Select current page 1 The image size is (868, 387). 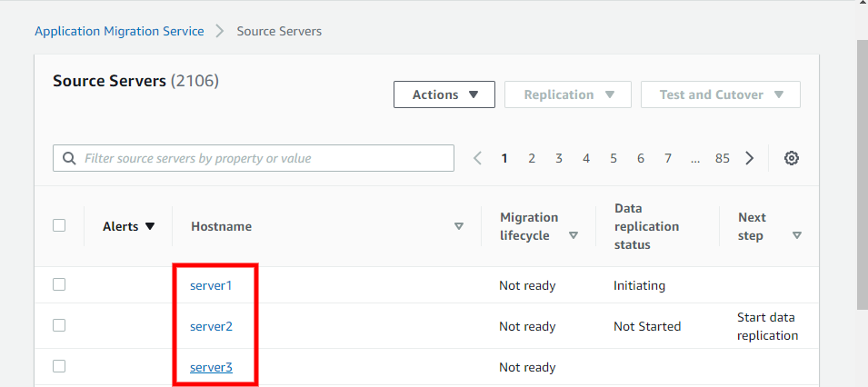[504, 158]
